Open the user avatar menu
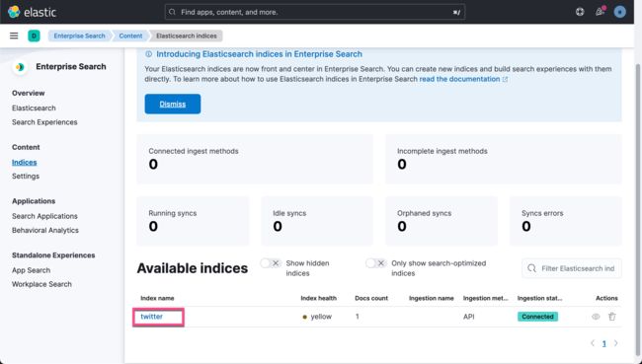 pyautogui.click(x=620, y=12)
